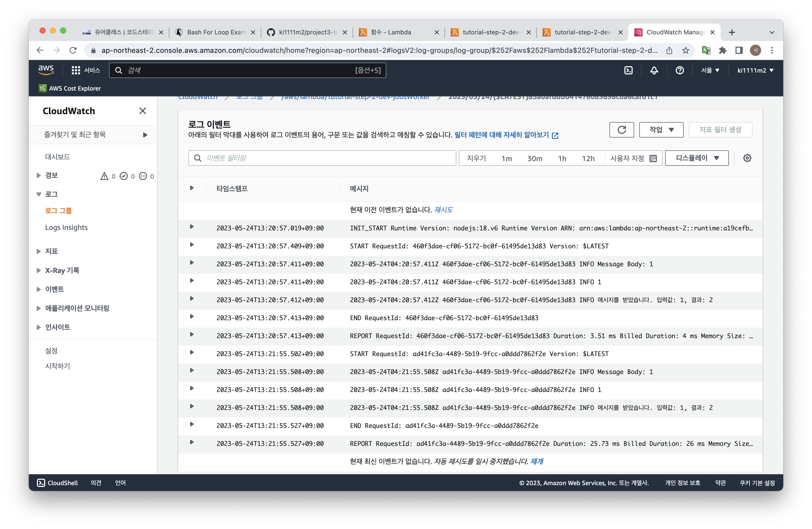812x529 pixels.
Task: Open the 서울 region selector
Action: click(710, 70)
